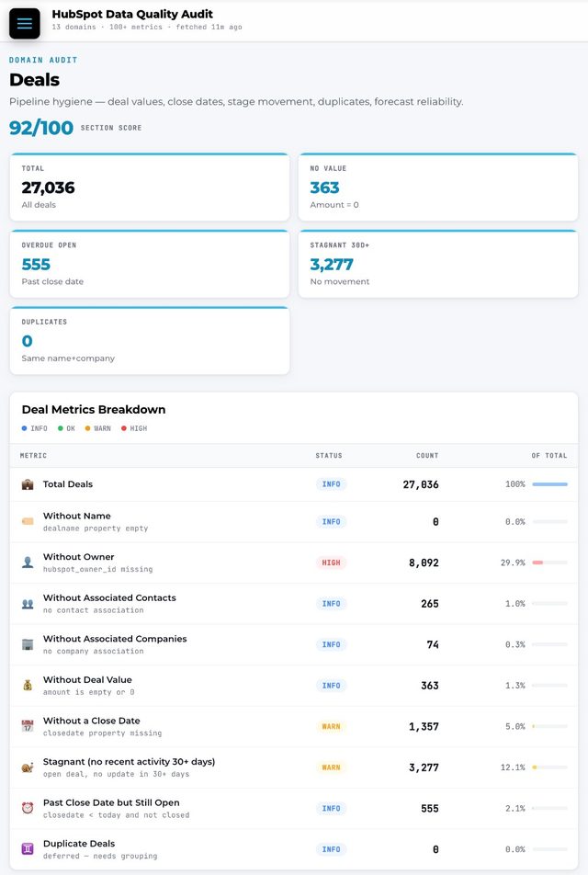This screenshot has height=875, width=588.
Task: Click the person icon for Without Owner
Action: (x=28, y=562)
